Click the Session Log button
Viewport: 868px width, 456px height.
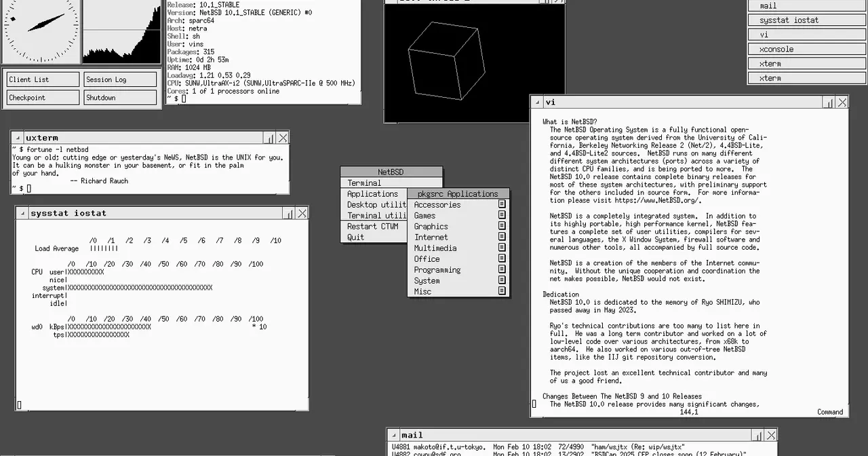coord(120,79)
